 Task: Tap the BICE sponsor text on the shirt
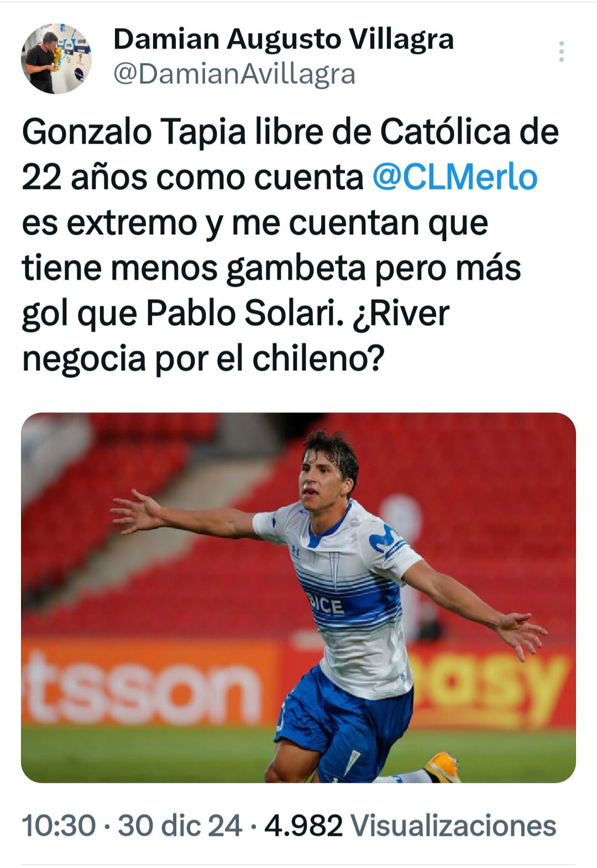click(x=326, y=605)
